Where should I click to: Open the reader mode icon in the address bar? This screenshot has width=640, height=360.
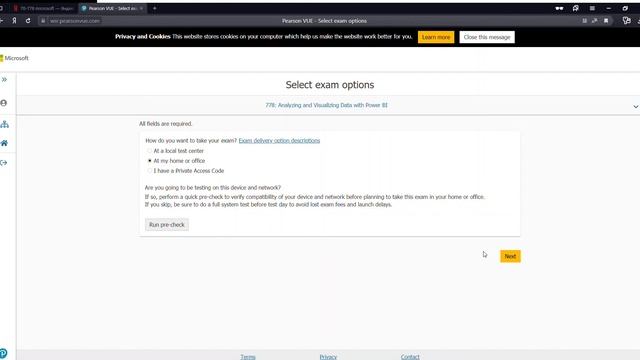[584, 21]
